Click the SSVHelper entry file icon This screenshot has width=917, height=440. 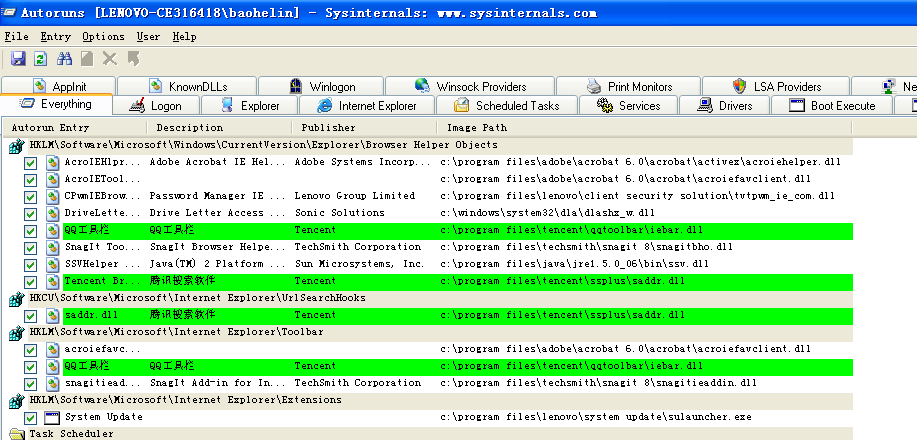pyautogui.click(x=53, y=264)
